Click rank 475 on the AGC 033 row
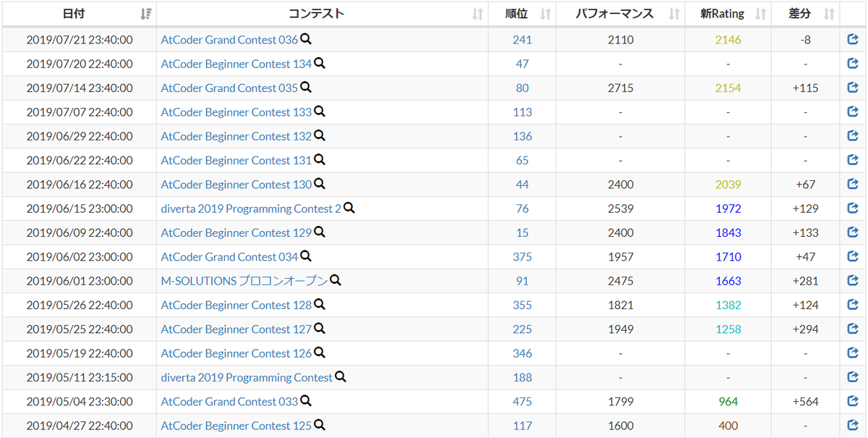 pyautogui.click(x=522, y=401)
